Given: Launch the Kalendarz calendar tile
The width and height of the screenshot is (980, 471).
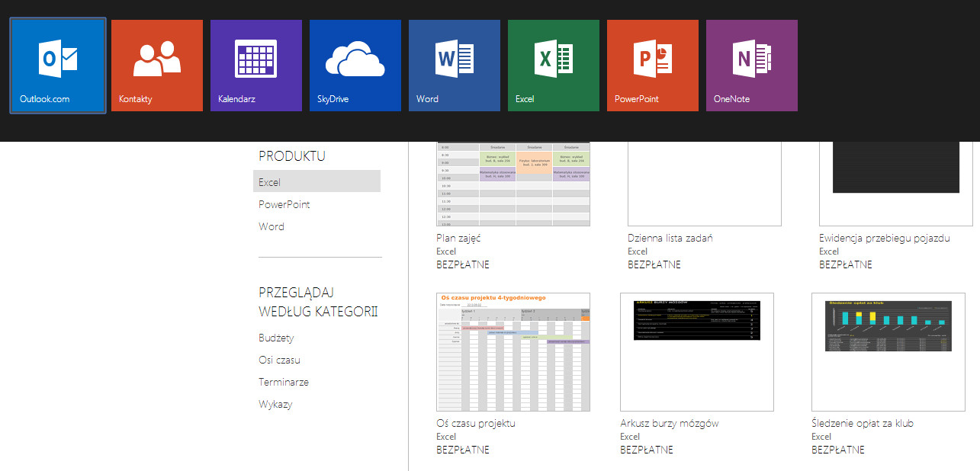Looking at the screenshot, I should [x=256, y=66].
